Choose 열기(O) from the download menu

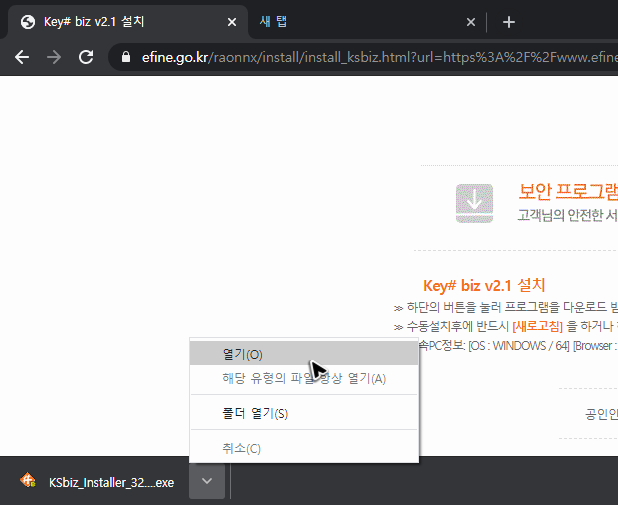pos(304,354)
